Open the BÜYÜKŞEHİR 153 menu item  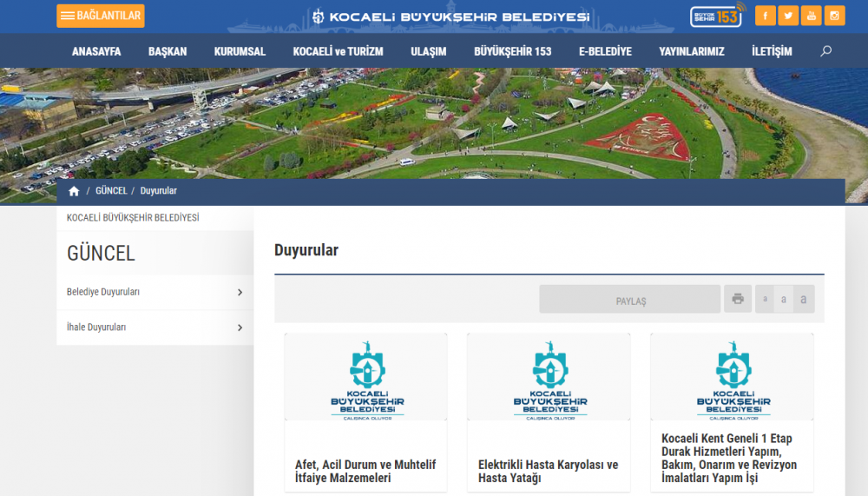click(513, 51)
